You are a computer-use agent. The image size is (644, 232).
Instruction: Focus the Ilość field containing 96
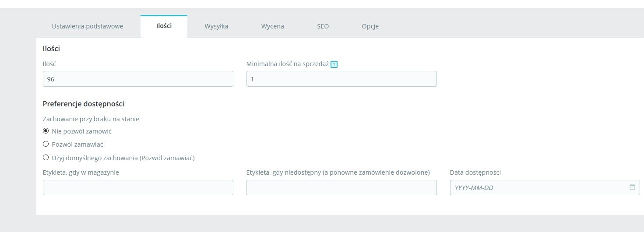coord(138,79)
